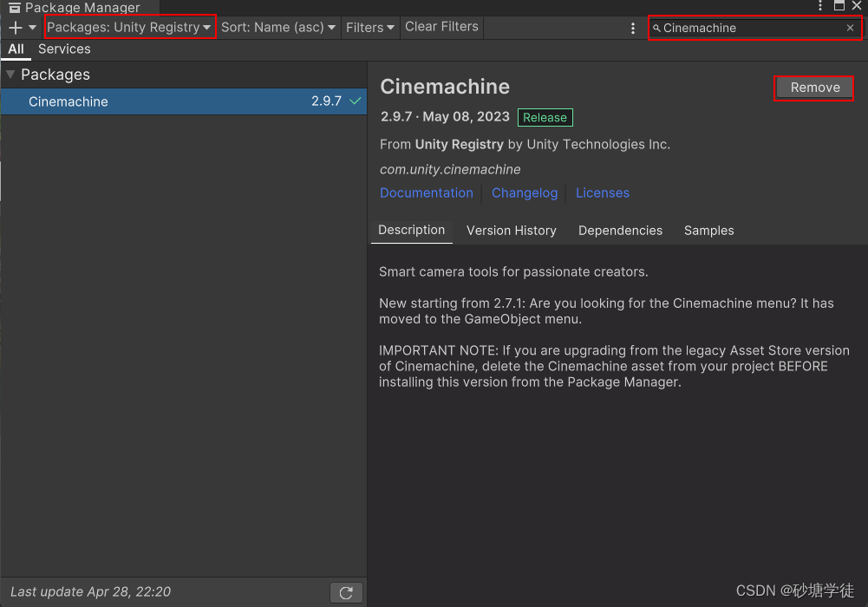Open the Packages: Unity Registry dropdown
The width and height of the screenshot is (868, 607).
pos(129,27)
